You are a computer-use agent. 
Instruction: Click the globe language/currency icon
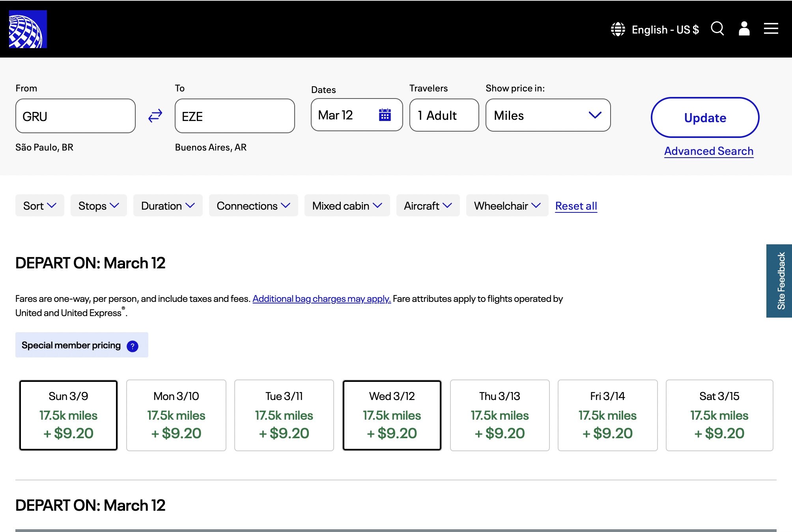(x=618, y=28)
